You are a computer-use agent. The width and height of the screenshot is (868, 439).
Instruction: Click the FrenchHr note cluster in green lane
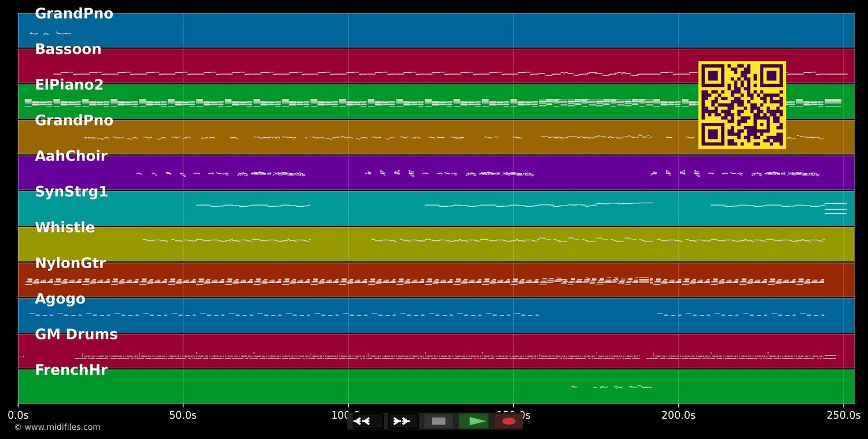[x=612, y=387]
